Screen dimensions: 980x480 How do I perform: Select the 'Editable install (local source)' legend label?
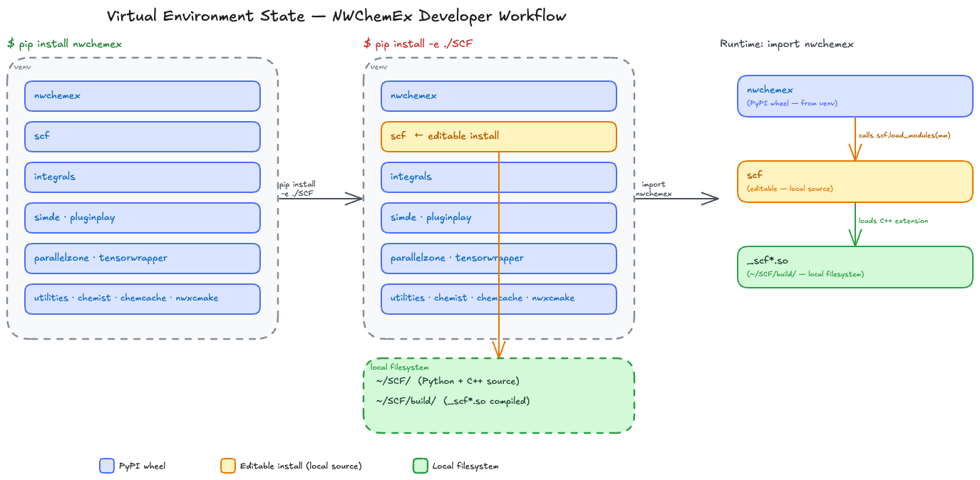[x=301, y=466]
